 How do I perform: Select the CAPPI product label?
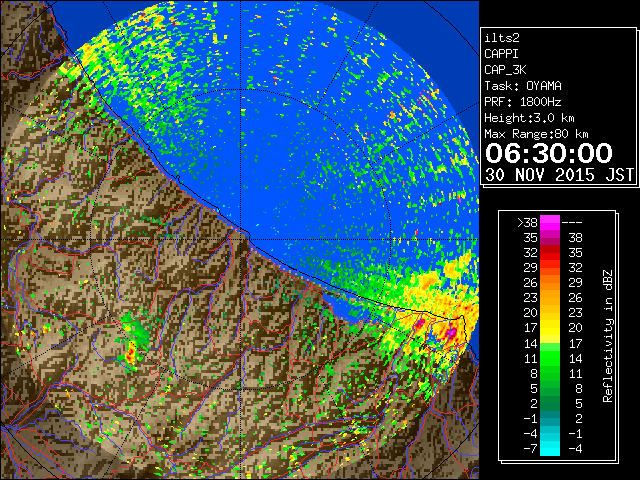(x=501, y=54)
